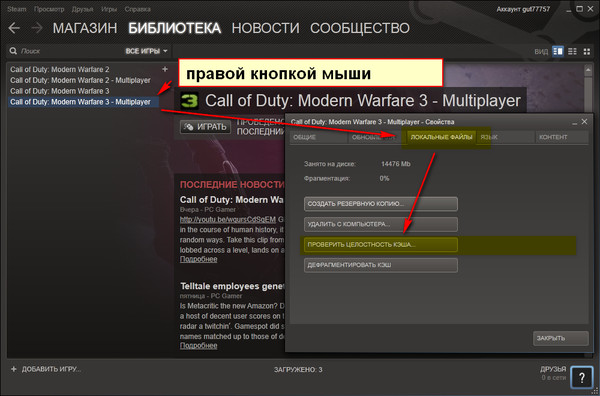Click ПРОВЕРИТЬ ЦЕЛОСТНОСТЬ КЭША button
The height and width of the screenshot is (396, 600).
[381, 244]
